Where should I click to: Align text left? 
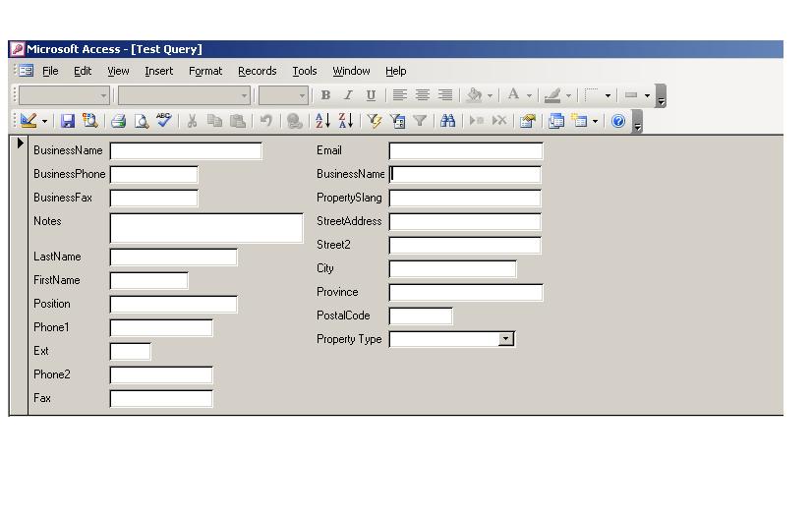pyautogui.click(x=399, y=95)
